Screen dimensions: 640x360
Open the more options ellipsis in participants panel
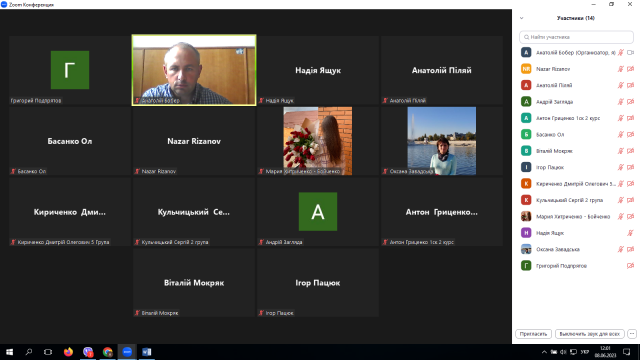point(632,334)
